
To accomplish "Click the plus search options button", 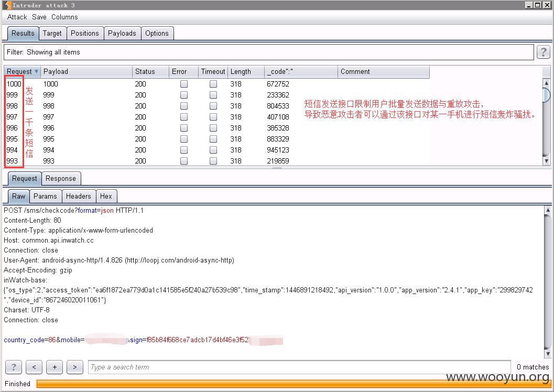I will pos(55,367).
